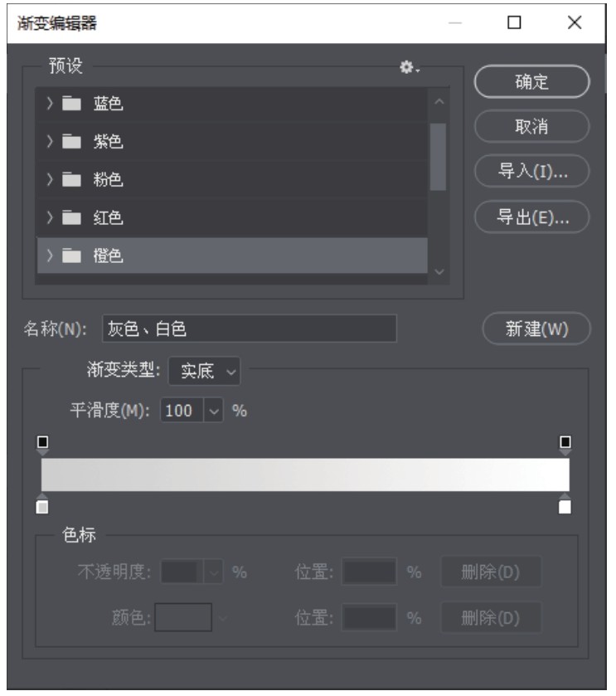Click the 确定 button
This screenshot has height=696, width=616.
click(531, 81)
